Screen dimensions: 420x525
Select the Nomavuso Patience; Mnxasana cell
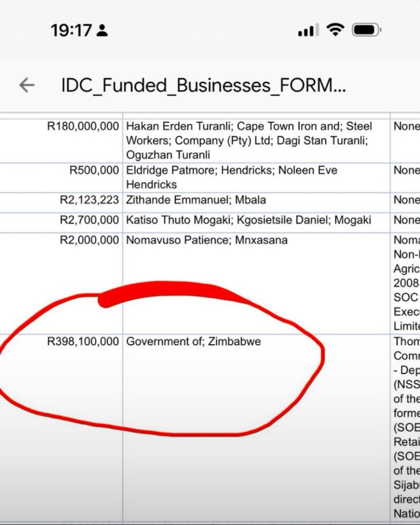click(256, 283)
